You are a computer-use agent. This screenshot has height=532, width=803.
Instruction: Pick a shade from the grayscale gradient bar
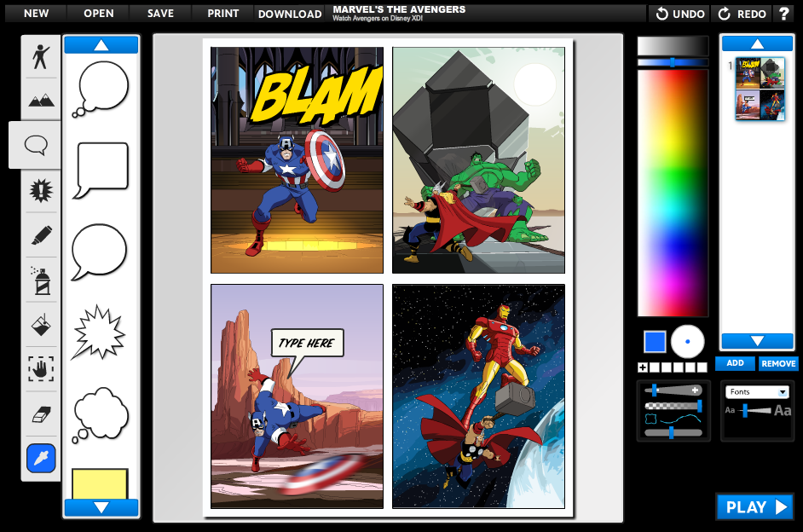point(673,46)
